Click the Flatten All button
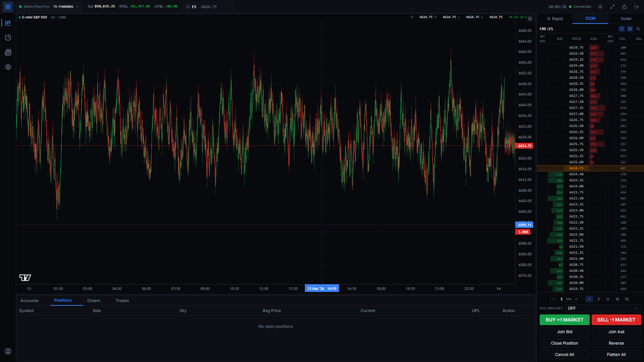The width and height of the screenshot is (644, 362). coord(616,355)
